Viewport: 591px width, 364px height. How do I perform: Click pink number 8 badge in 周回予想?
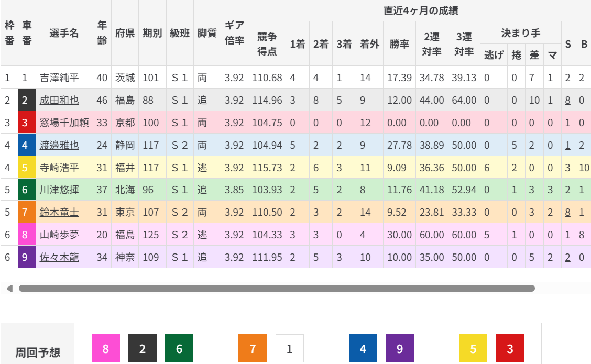[x=106, y=348]
